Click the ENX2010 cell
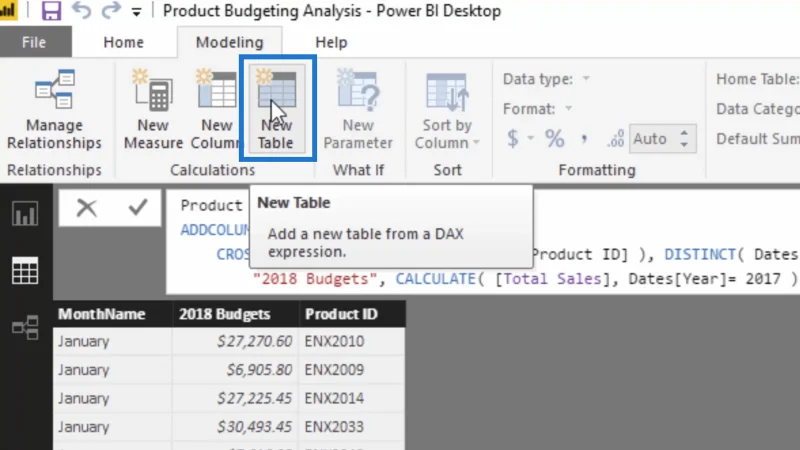Viewport: 800px width, 450px height. 352,341
